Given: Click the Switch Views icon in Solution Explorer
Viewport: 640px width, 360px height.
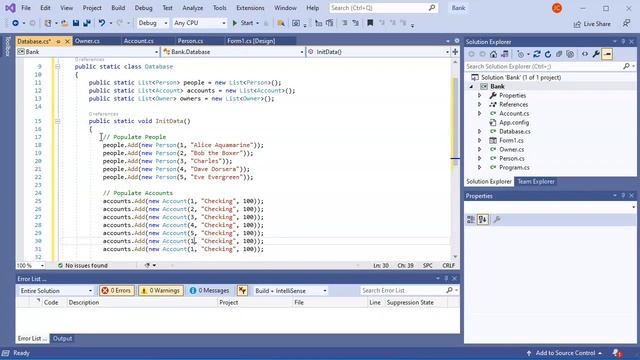Looking at the screenshot, I should [x=505, y=54].
